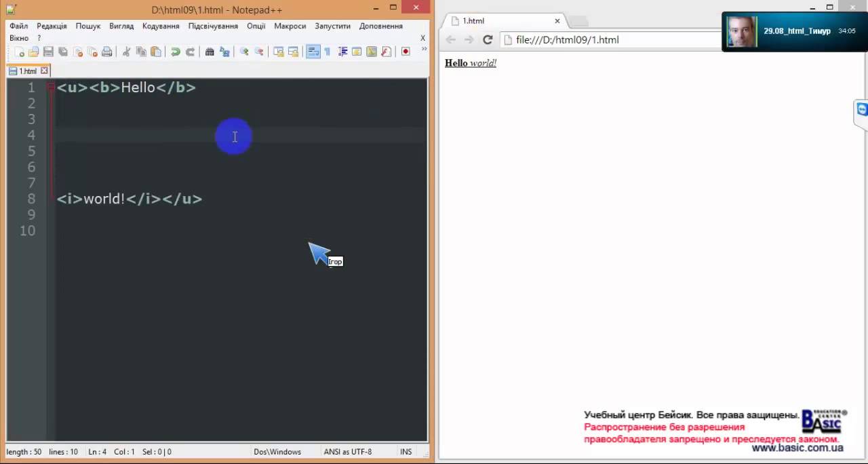Save the current file
Image resolution: width=868 pixels, height=464 pixels.
(x=48, y=52)
